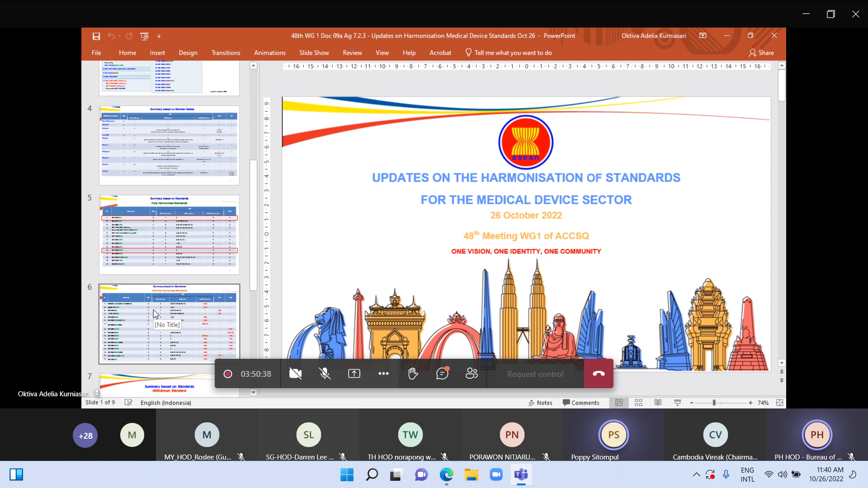Select slide 4 thumbnail Summary based on Member States
Screen dimensions: 868x488
[169, 145]
